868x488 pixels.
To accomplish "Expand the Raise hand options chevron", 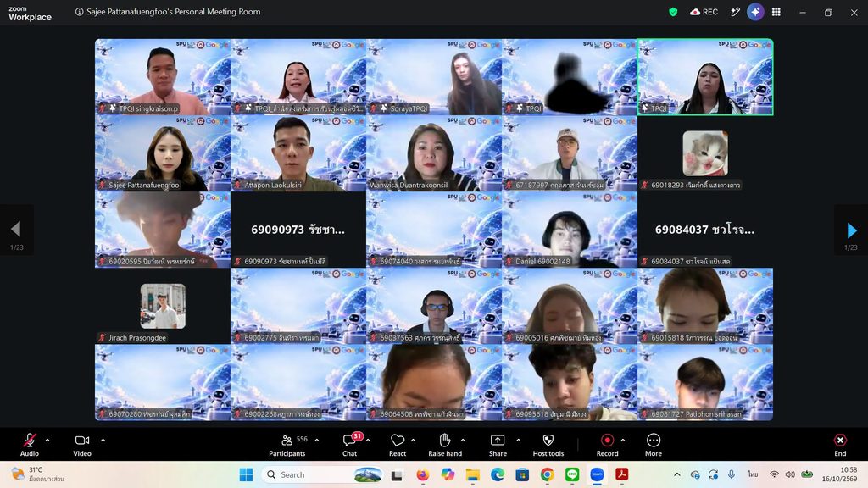I will 463,441.
